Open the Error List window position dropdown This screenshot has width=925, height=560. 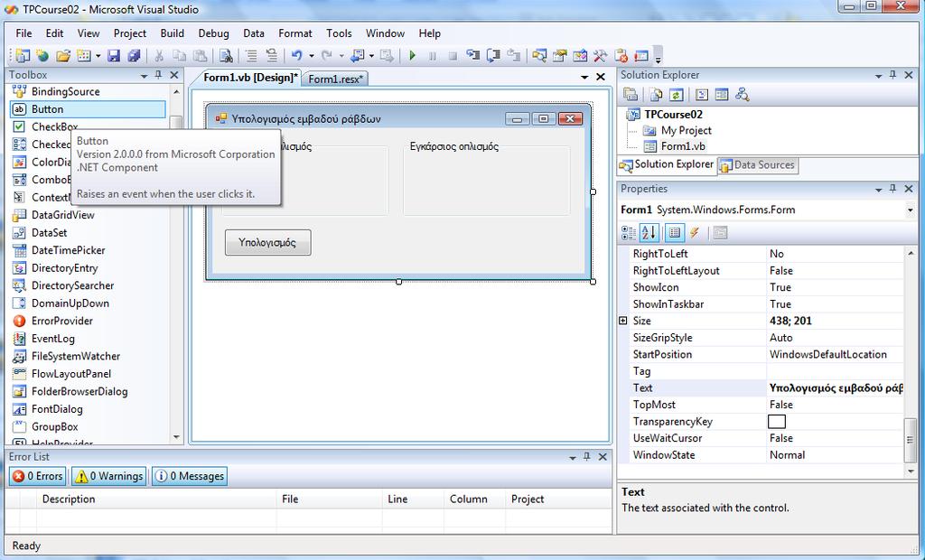pyautogui.click(x=572, y=457)
